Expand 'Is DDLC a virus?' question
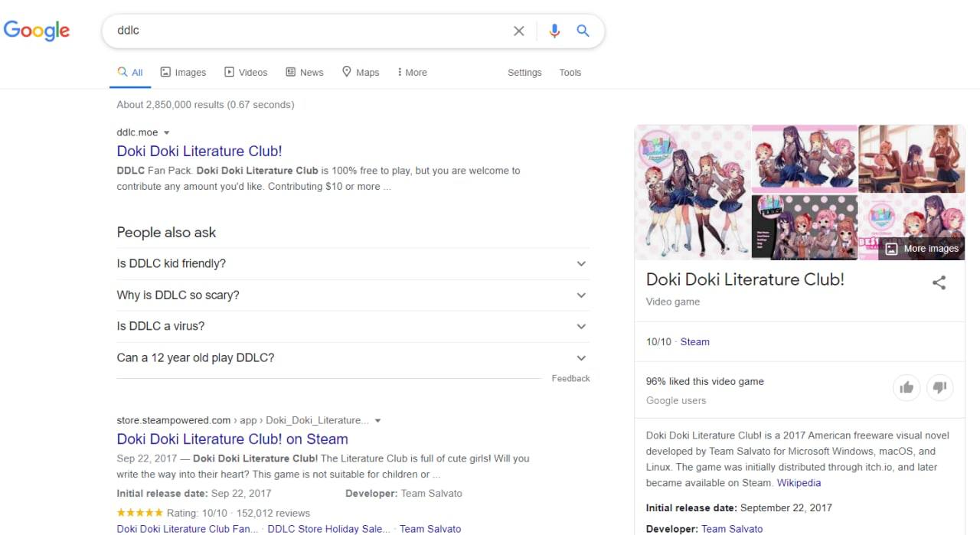The image size is (980, 535). pyautogui.click(x=353, y=326)
